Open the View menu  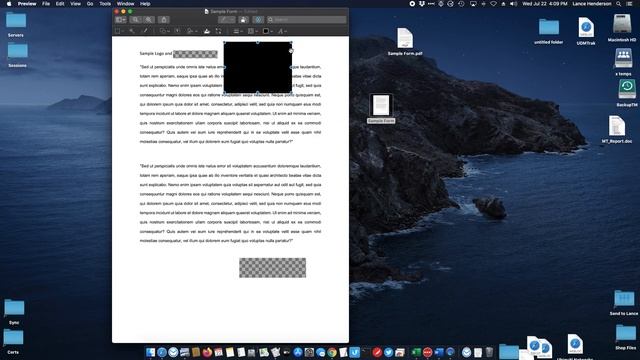point(76,4)
